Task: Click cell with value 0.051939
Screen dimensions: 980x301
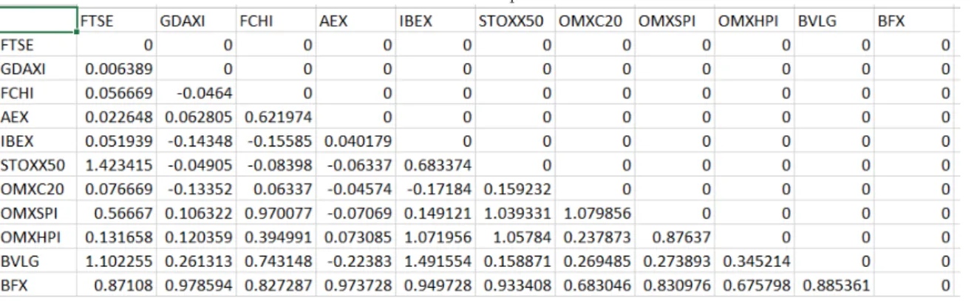Action: 118,141
